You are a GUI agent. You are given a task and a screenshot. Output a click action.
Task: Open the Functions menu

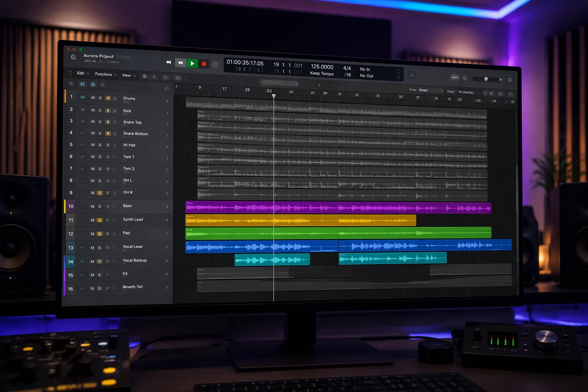tap(105, 74)
